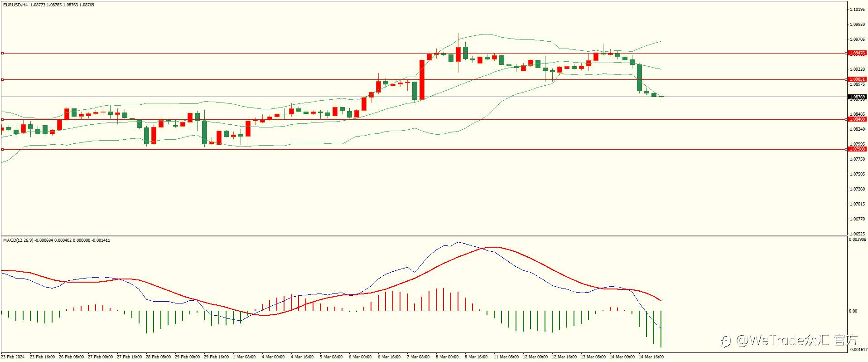Viewport: 868px width, 362px height.
Task: Select the 1.09705 price scale value
Action: [858, 39]
